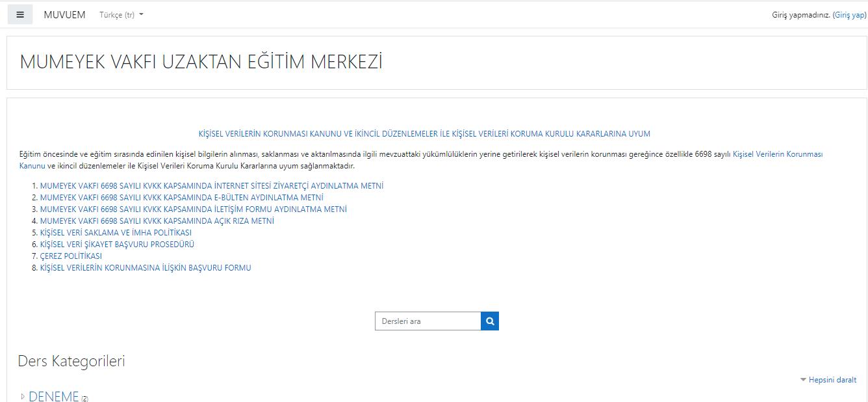Collapse all with Hepsini daralt
The image size is (868, 402).
point(832,380)
